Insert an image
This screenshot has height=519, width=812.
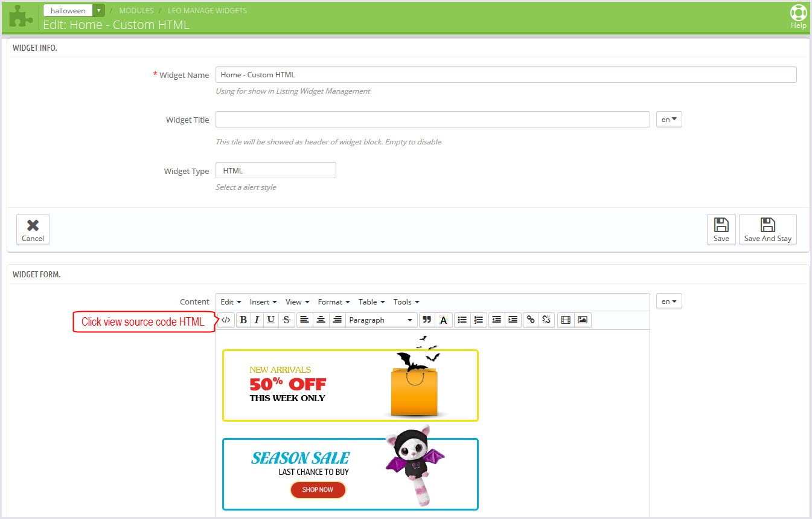(583, 320)
